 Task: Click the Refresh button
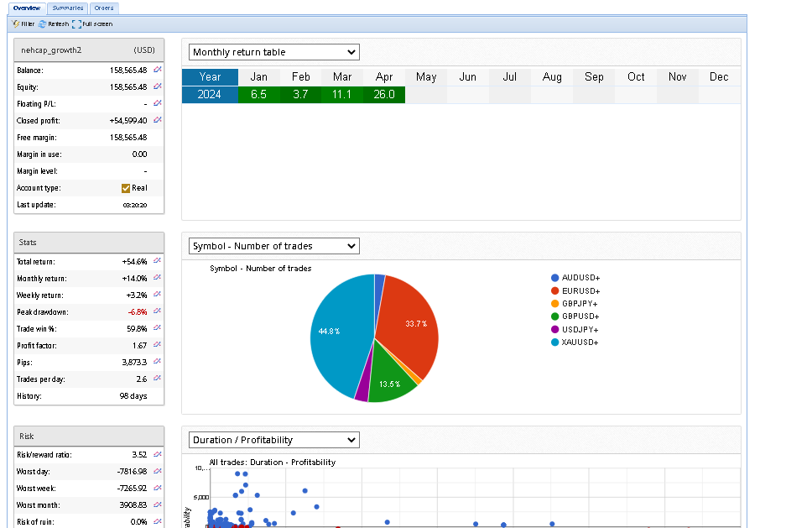[x=53, y=24]
